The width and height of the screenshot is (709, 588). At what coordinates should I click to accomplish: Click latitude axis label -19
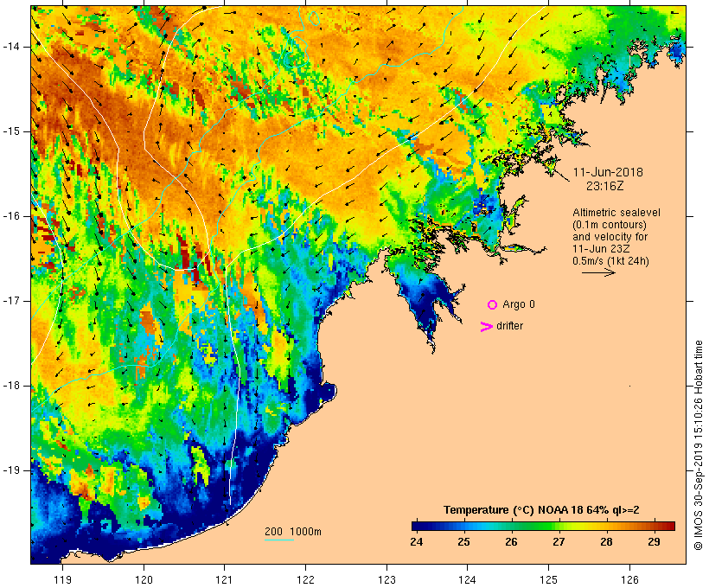tap(11, 470)
